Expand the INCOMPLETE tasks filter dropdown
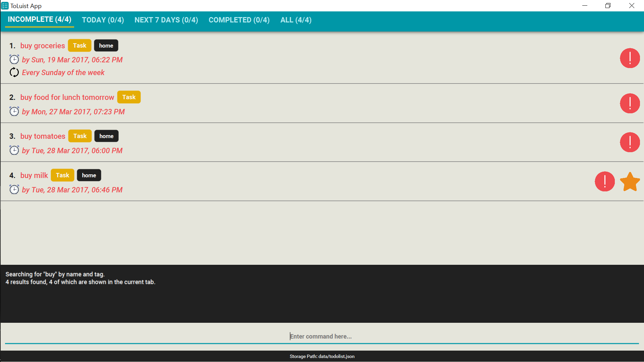Image resolution: width=644 pixels, height=362 pixels. tap(39, 20)
